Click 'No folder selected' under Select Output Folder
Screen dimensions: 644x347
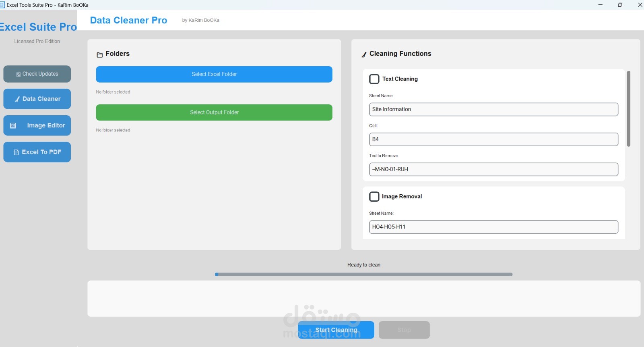pos(113,130)
